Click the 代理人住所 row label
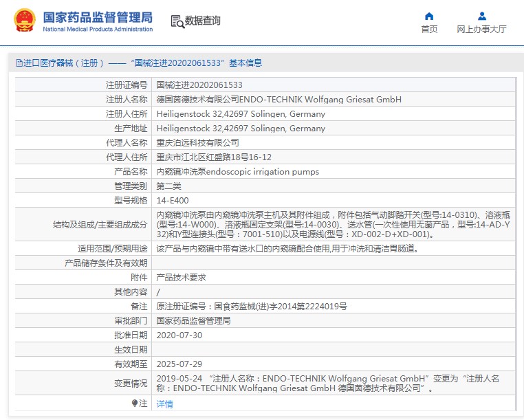Image resolution: width=524 pixels, height=420 pixels. point(127,157)
